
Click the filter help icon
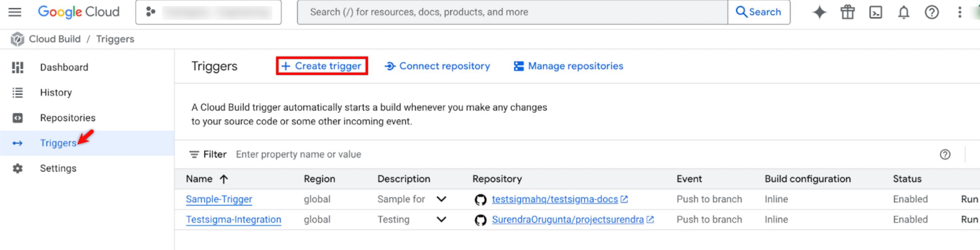click(944, 154)
